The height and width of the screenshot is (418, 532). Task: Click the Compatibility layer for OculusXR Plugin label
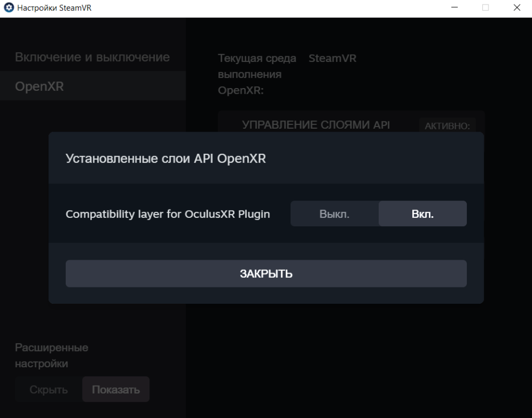coord(168,214)
